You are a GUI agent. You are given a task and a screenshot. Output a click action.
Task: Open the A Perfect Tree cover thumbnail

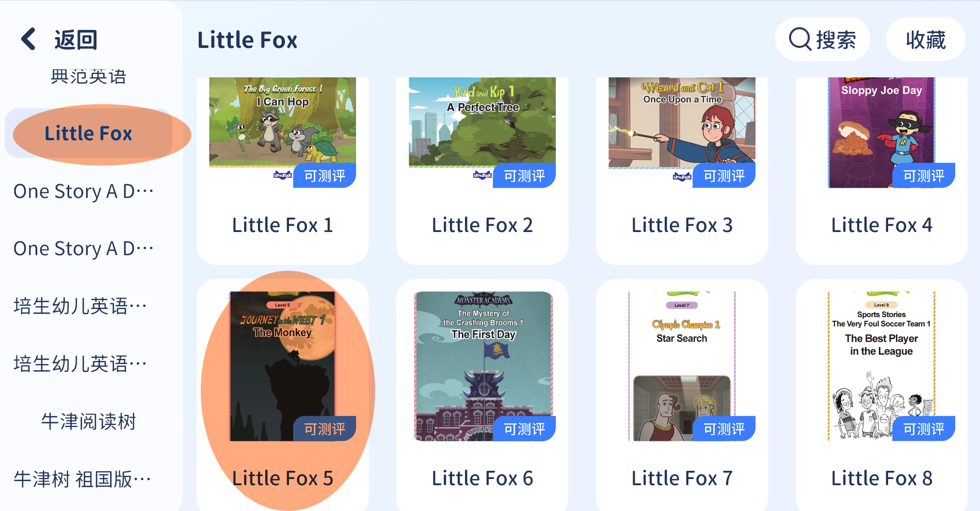coord(482,123)
